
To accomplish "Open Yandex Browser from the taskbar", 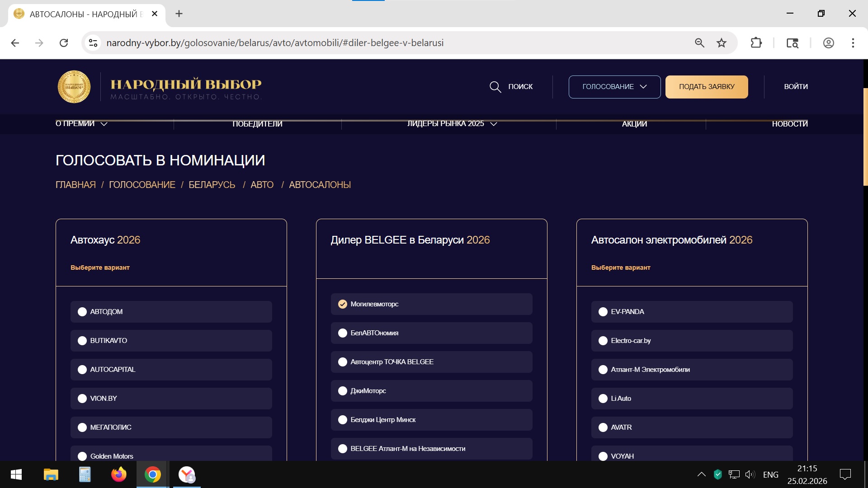I will pyautogui.click(x=186, y=474).
